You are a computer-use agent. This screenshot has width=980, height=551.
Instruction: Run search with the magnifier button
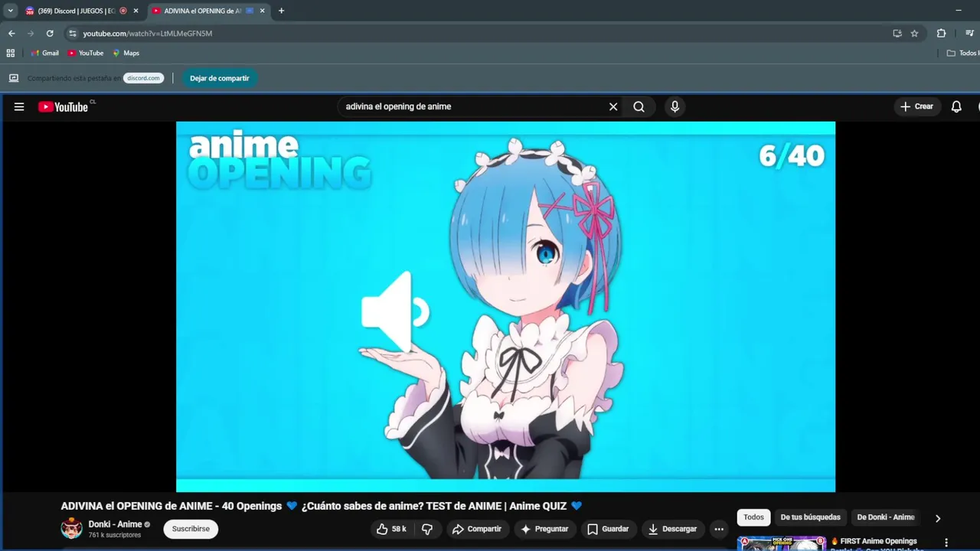[x=639, y=106]
